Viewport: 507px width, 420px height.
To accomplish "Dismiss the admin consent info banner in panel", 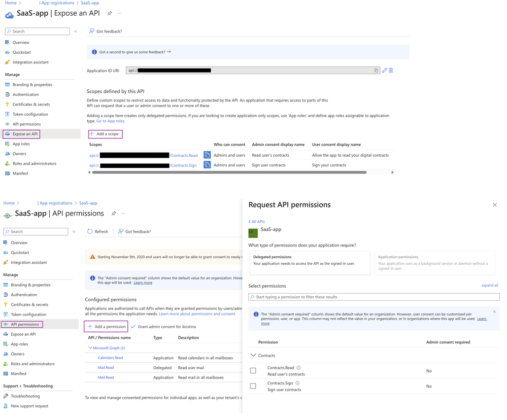I will (494, 312).
